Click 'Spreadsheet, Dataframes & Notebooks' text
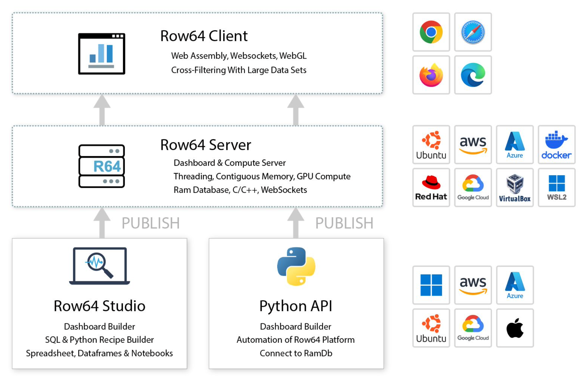The height and width of the screenshot is (385, 588). click(100, 353)
